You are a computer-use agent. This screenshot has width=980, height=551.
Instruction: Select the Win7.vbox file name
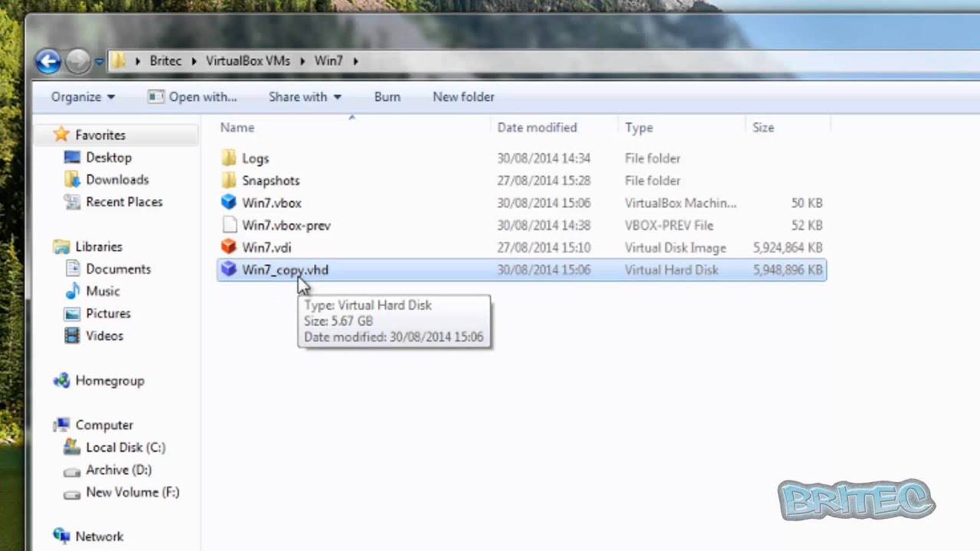pos(272,203)
